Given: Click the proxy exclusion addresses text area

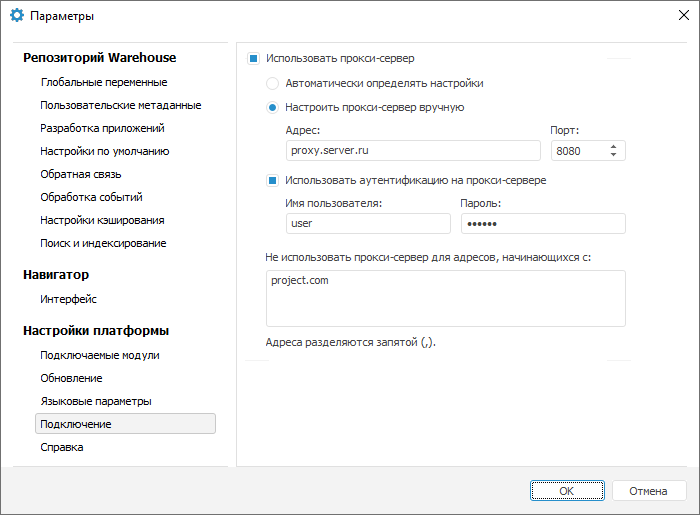Looking at the screenshot, I should click(x=445, y=298).
